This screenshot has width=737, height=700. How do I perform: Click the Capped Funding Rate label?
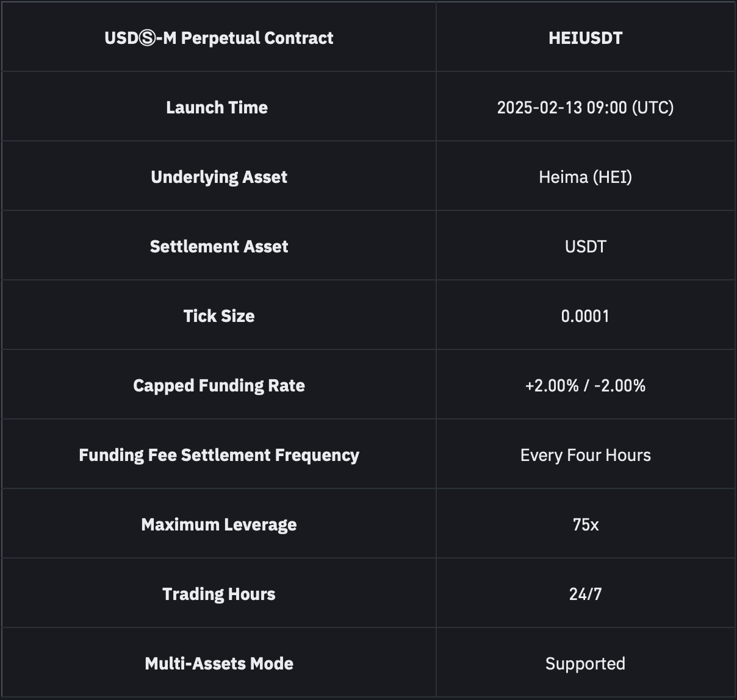pos(219,385)
